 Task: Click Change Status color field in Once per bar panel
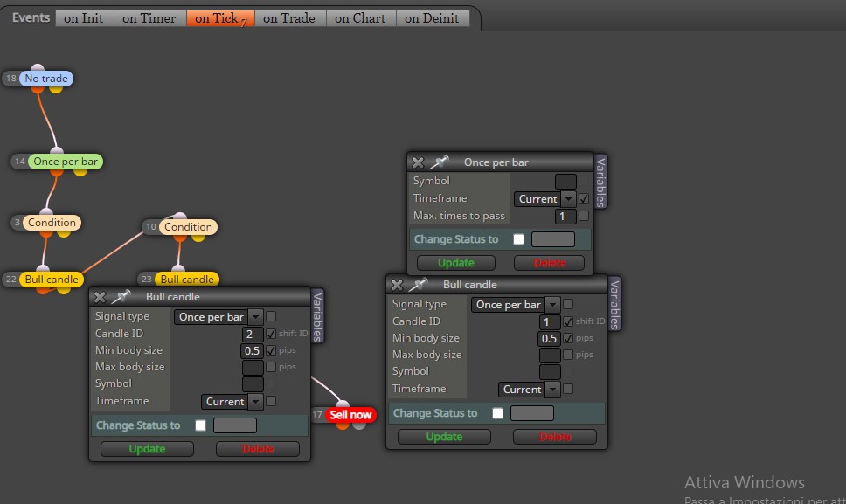pyautogui.click(x=553, y=239)
